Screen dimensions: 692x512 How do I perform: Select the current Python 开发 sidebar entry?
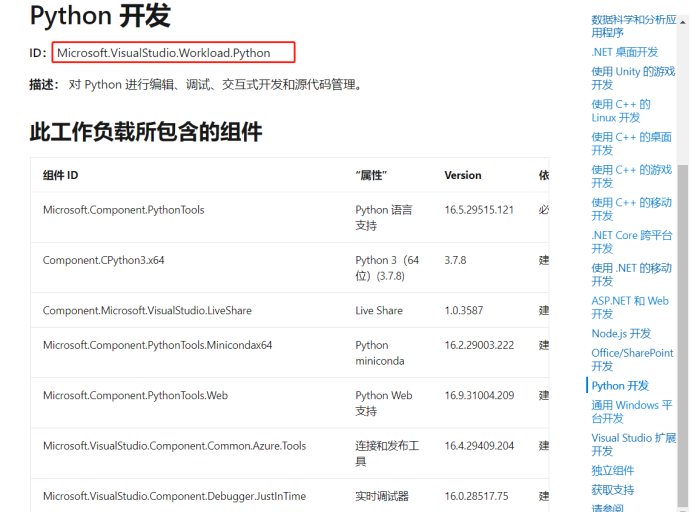pyautogui.click(x=620, y=385)
